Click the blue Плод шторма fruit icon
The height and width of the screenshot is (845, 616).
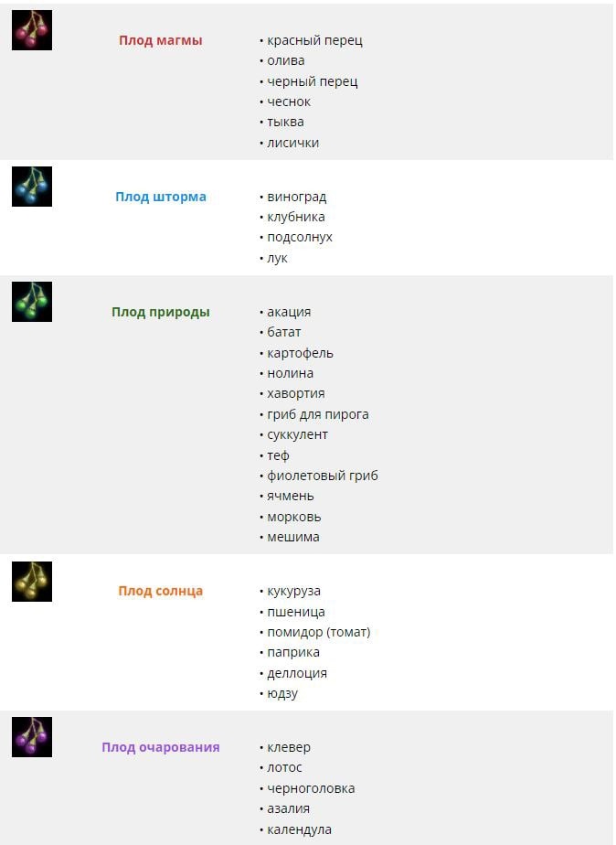[32, 187]
